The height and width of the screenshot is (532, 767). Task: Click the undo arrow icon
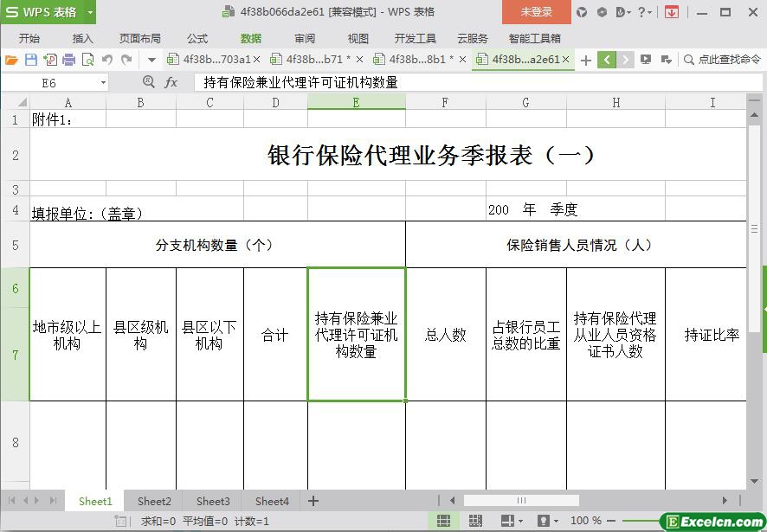tap(107, 60)
